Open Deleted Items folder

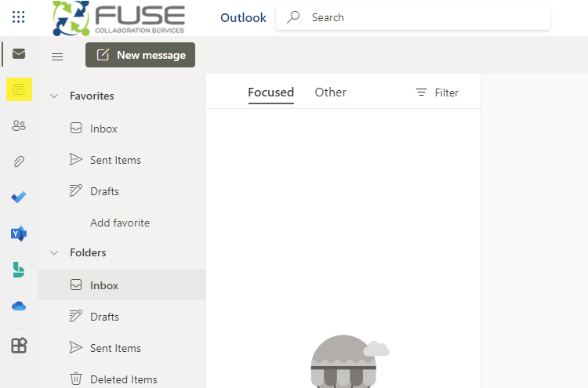123,379
